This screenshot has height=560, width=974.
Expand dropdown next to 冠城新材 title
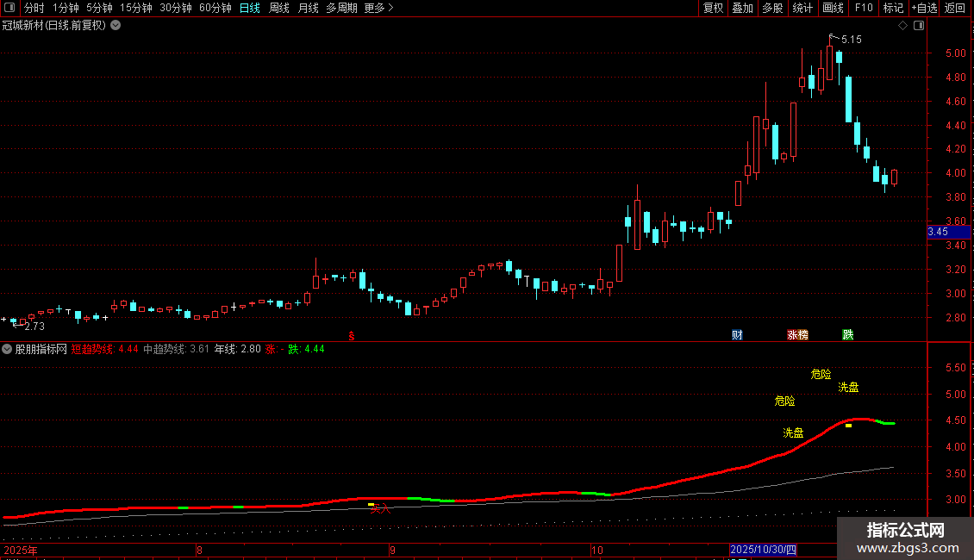point(116,25)
